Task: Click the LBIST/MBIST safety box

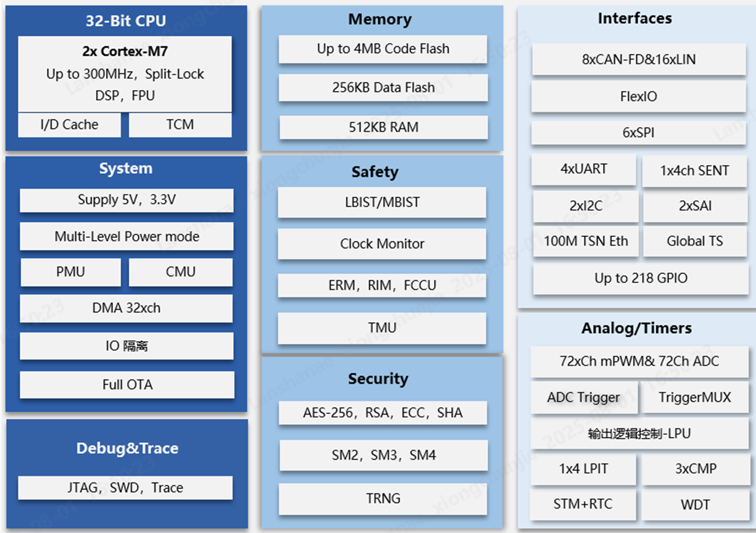Action: tap(382, 202)
